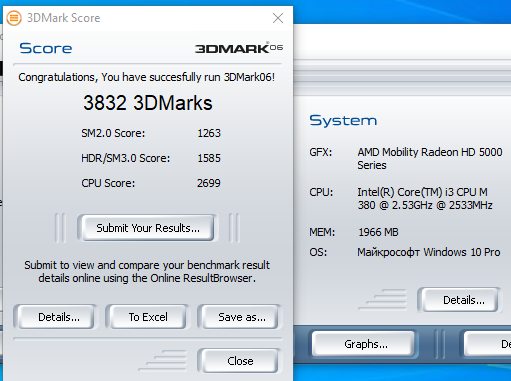Click Submit Your Results button
This screenshot has width=511, height=381.
pos(148,228)
